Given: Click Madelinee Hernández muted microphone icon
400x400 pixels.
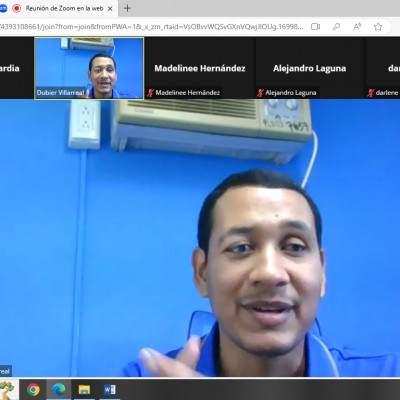Looking at the screenshot, I should click(150, 93).
